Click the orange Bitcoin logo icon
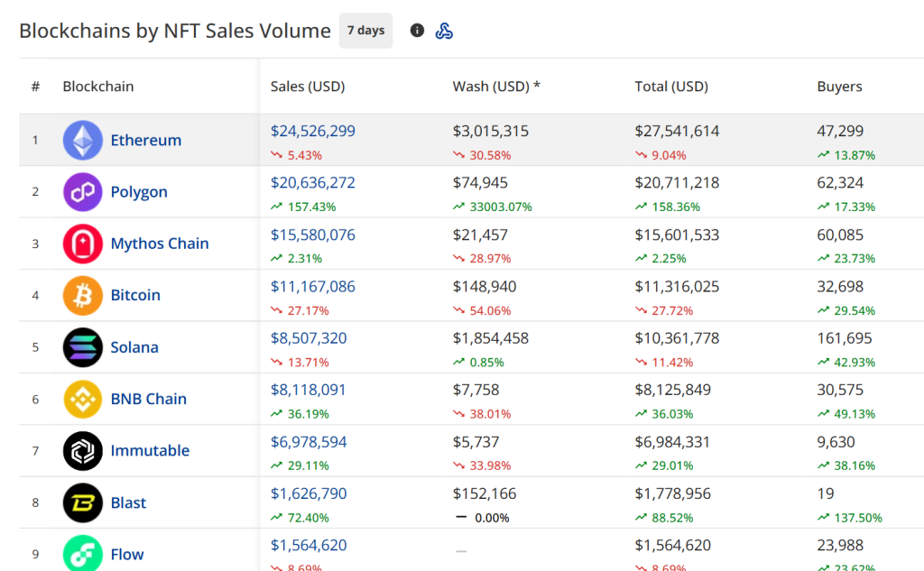Viewport: 924px width, 571px height. click(82, 295)
